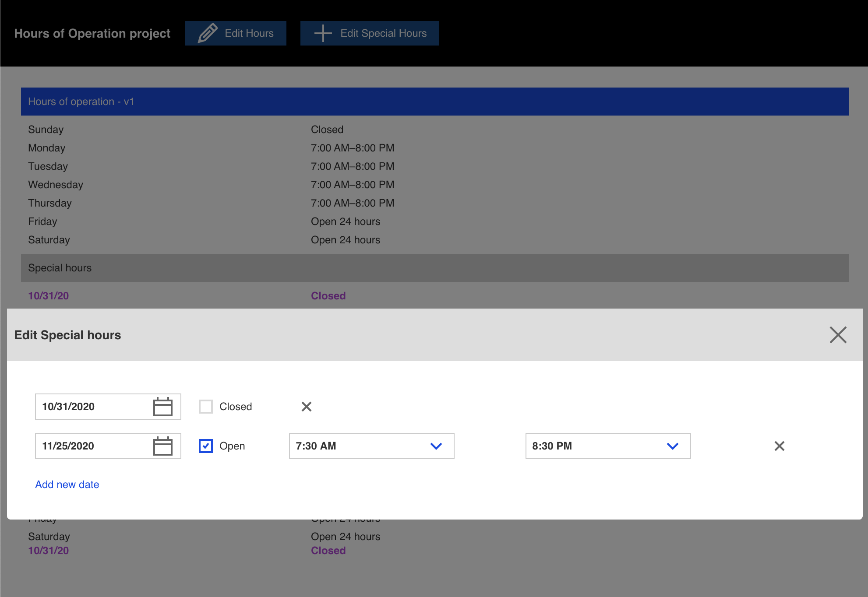This screenshot has width=868, height=597.
Task: Expand the 7:30 AM opening time dropdown
Action: tap(371, 446)
